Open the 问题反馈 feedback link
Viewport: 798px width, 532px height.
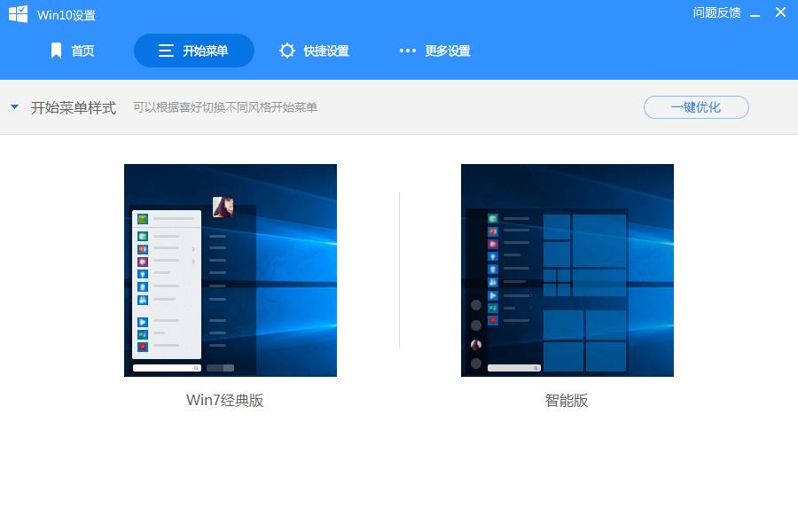click(x=716, y=14)
